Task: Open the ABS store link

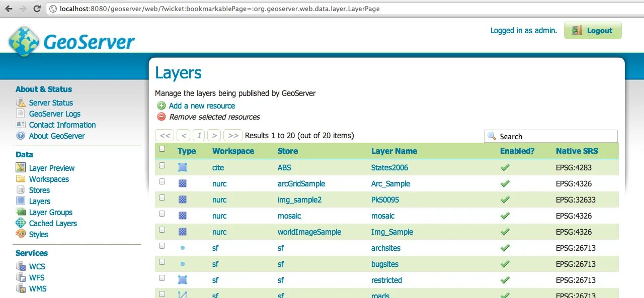Action: [x=284, y=167]
